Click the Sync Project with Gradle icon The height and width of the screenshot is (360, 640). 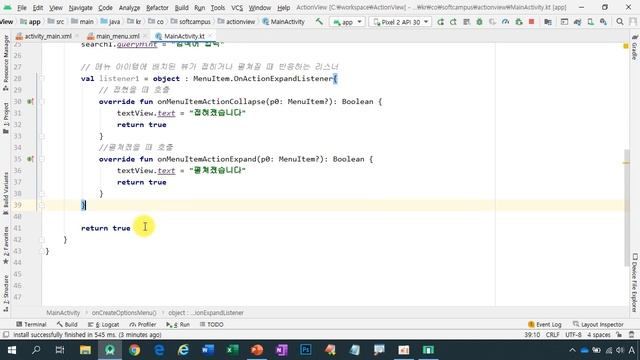[x=577, y=22]
